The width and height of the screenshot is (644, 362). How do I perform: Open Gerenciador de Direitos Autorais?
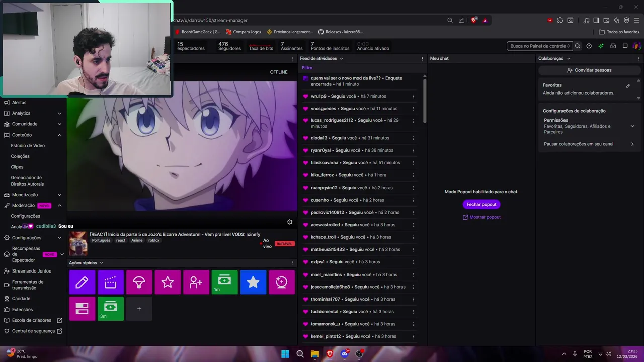pos(27,180)
